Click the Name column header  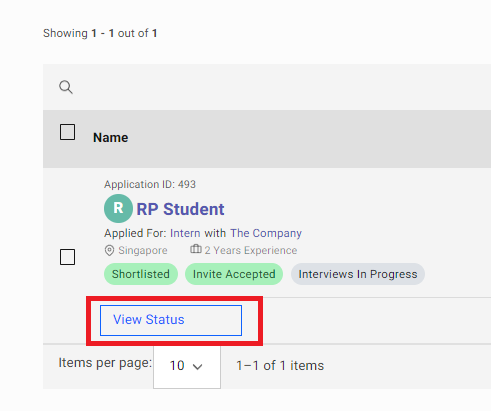[111, 137]
